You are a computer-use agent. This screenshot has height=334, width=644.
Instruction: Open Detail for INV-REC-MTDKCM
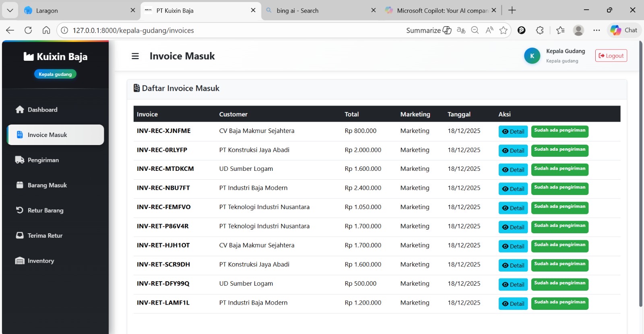click(513, 170)
